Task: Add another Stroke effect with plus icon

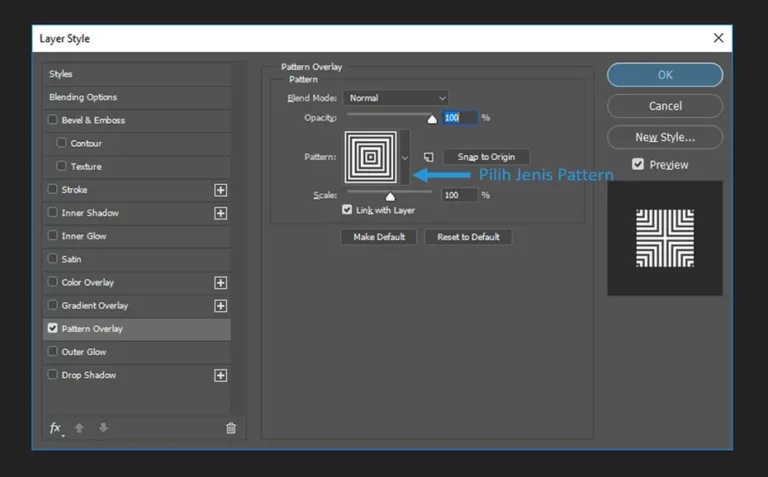Action: click(220, 190)
